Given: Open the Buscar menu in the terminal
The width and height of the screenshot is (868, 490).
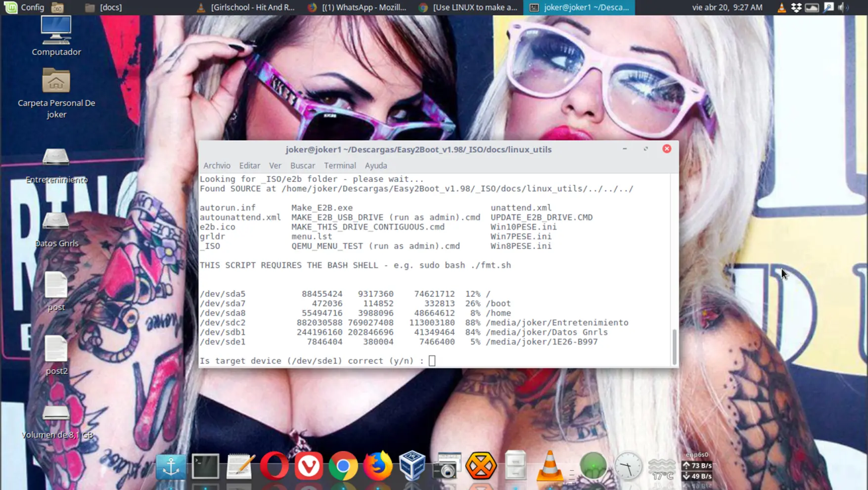Looking at the screenshot, I should point(303,166).
